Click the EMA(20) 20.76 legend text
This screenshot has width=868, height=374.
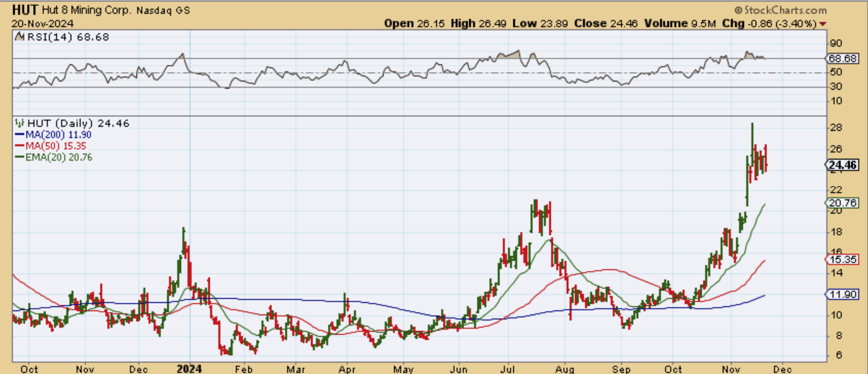click(x=59, y=157)
